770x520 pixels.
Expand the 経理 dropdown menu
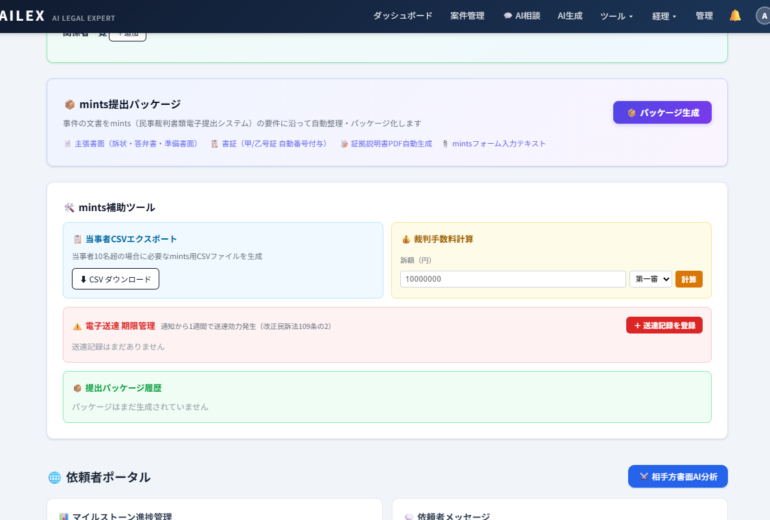pos(664,16)
